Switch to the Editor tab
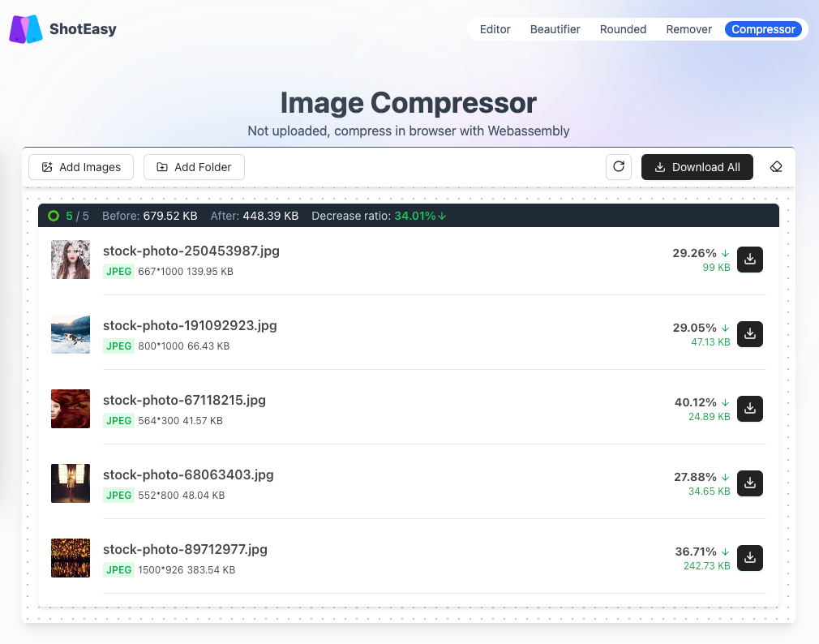This screenshot has width=819, height=644. coord(495,29)
